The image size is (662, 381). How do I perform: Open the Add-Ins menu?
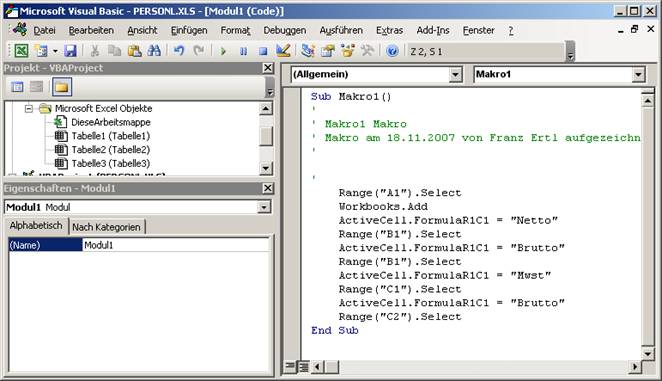pos(433,30)
